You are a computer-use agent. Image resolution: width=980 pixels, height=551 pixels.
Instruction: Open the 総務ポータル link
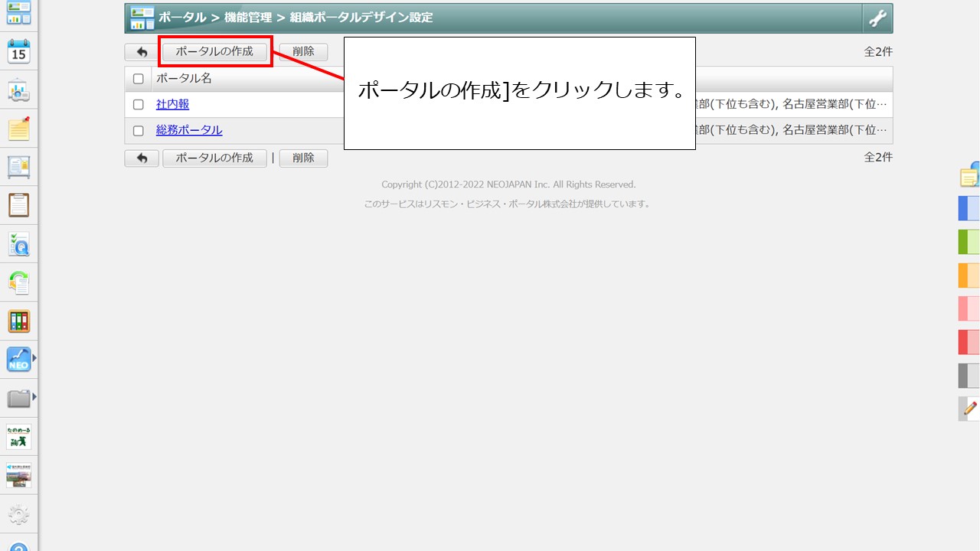(189, 130)
